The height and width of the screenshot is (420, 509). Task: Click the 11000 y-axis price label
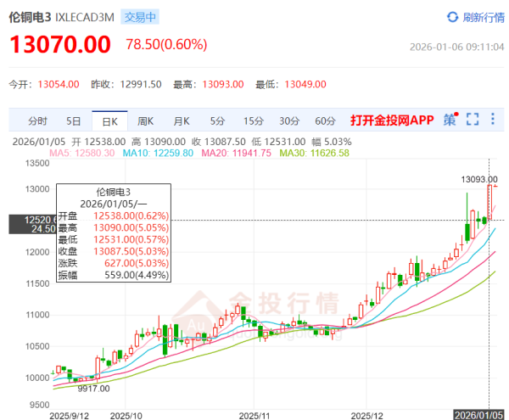[37, 315]
